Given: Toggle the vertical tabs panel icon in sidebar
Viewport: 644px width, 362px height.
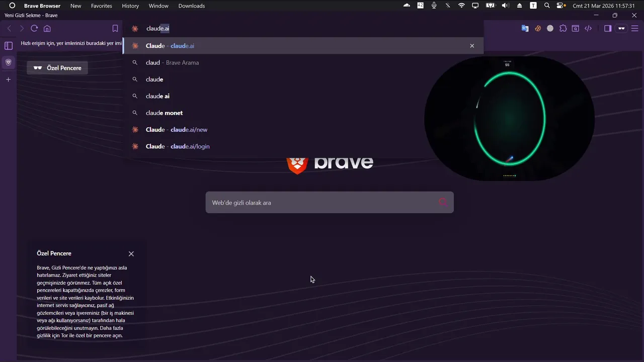Looking at the screenshot, I should point(9,46).
